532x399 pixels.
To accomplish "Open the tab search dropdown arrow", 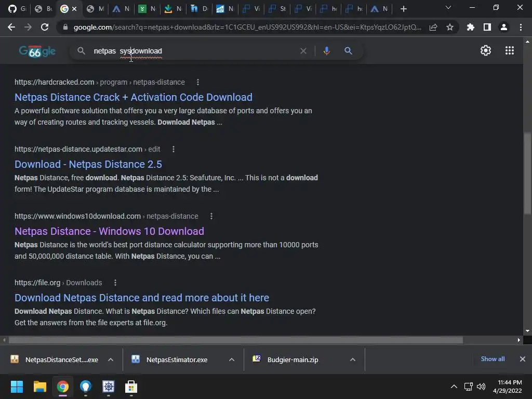I will point(448,7).
